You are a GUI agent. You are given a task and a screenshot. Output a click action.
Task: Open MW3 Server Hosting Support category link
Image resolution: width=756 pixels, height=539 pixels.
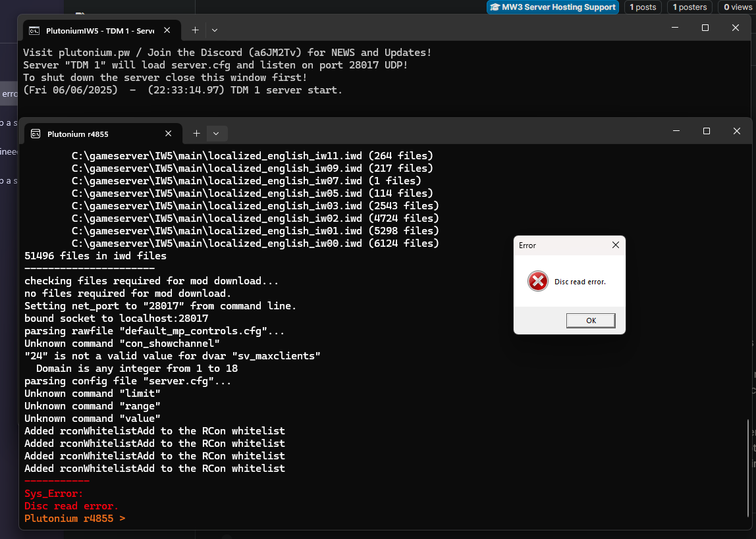553,7
